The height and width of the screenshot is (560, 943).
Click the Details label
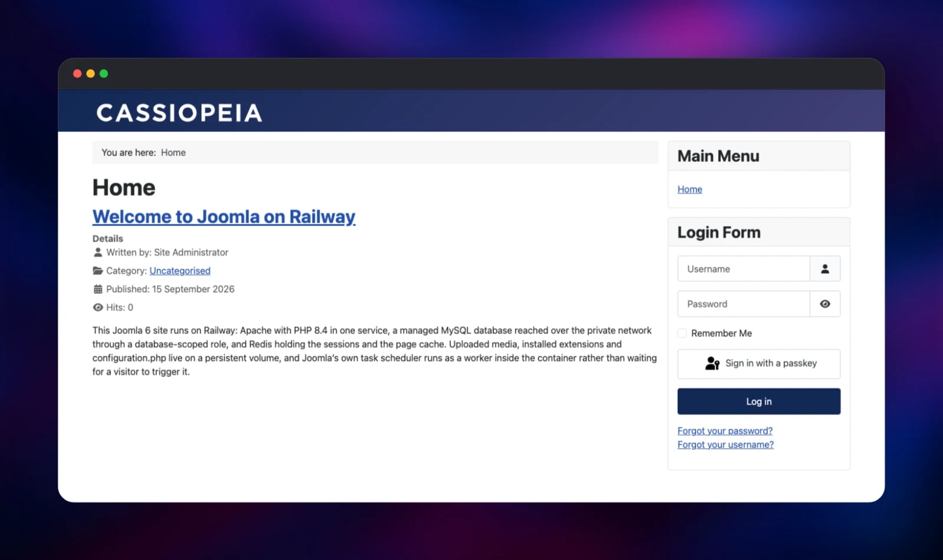108,238
